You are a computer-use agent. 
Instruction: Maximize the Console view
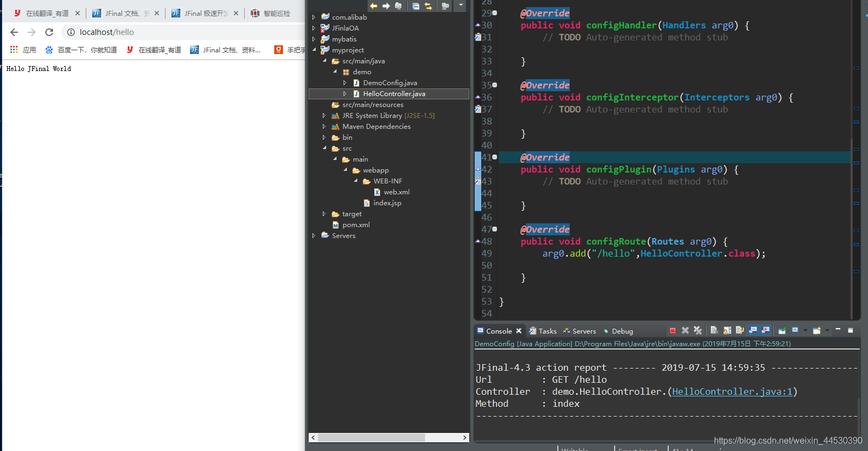point(851,330)
